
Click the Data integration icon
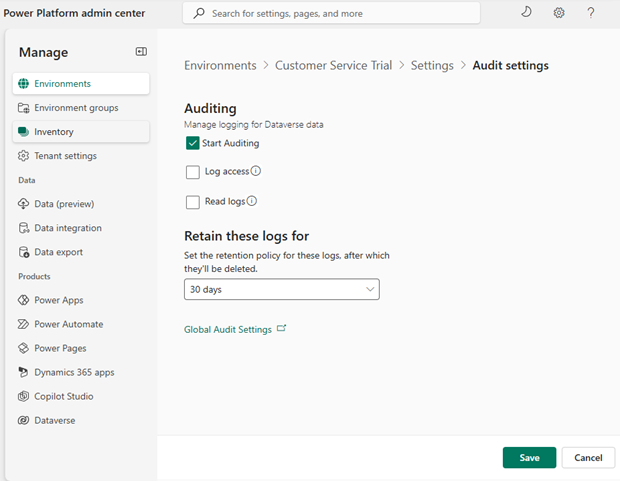(x=24, y=228)
